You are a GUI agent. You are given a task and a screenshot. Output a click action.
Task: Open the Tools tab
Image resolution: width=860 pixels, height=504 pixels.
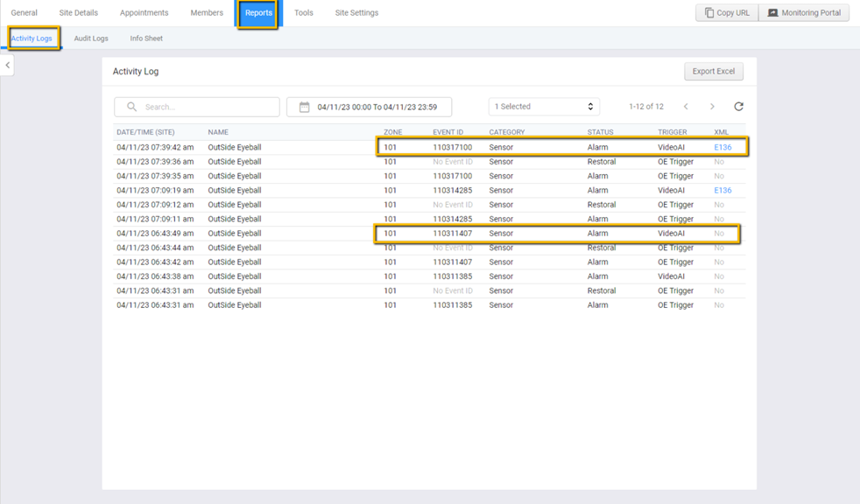coord(303,12)
